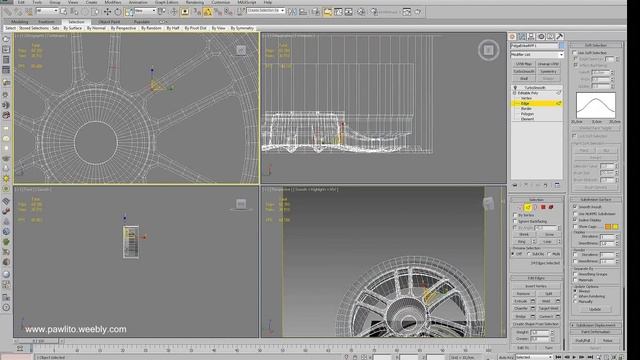Open the Rendering menu

[x=195, y=2]
